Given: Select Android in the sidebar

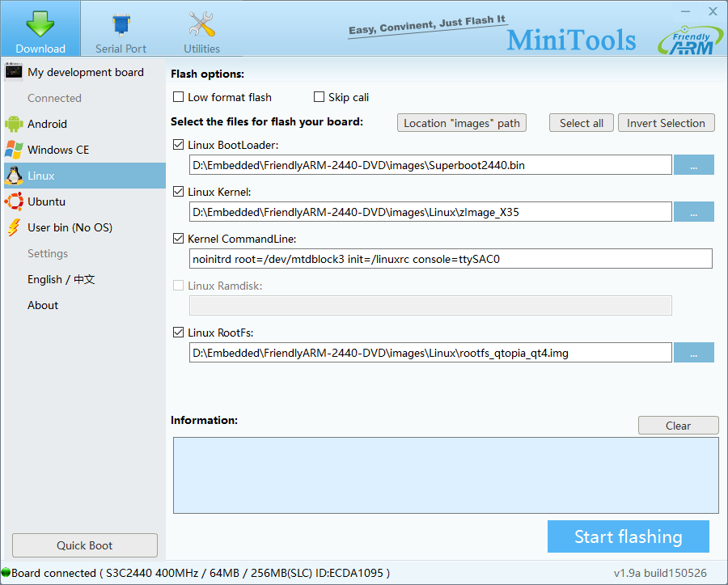Looking at the screenshot, I should [x=85, y=124].
